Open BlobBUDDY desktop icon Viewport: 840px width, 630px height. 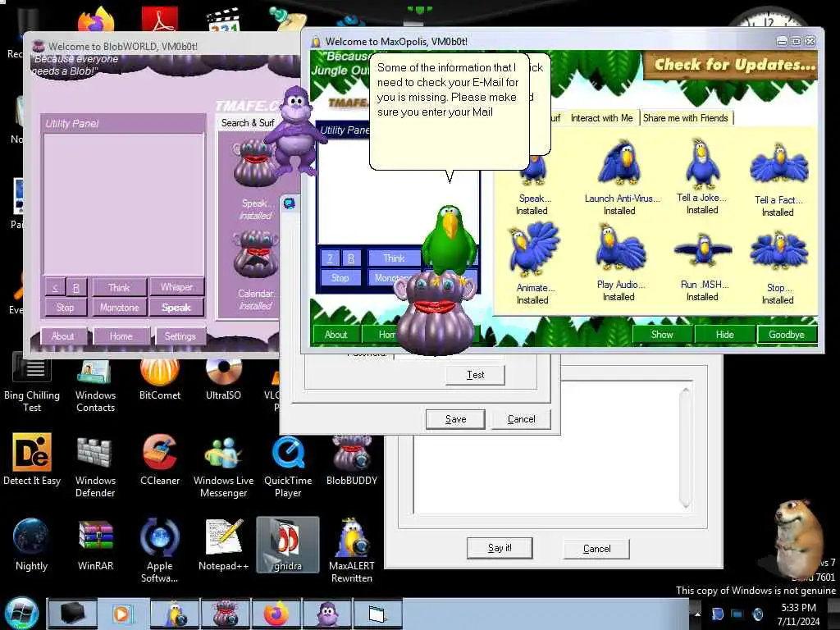click(x=352, y=459)
